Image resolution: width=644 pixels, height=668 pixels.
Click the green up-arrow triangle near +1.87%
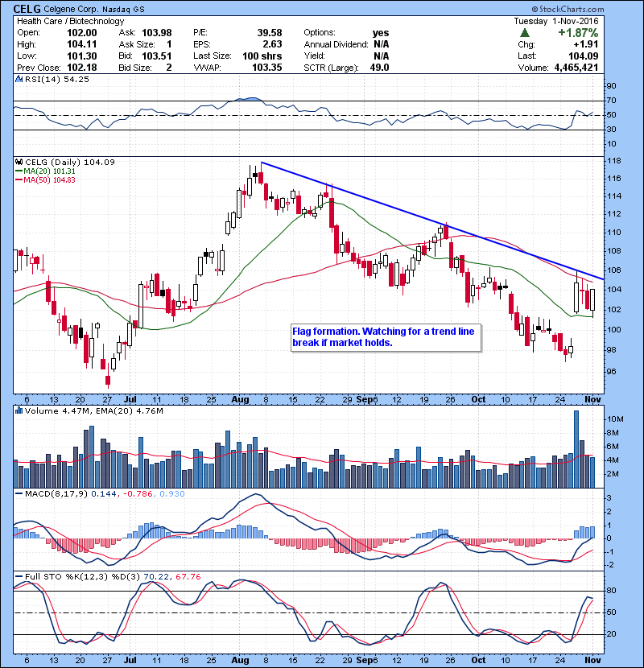click(x=525, y=33)
